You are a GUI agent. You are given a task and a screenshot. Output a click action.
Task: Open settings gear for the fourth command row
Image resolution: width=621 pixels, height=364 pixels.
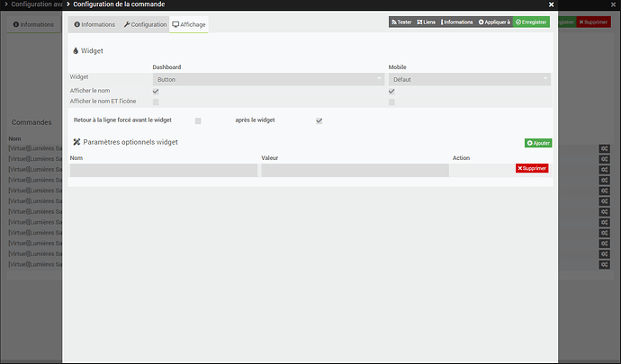click(605, 181)
